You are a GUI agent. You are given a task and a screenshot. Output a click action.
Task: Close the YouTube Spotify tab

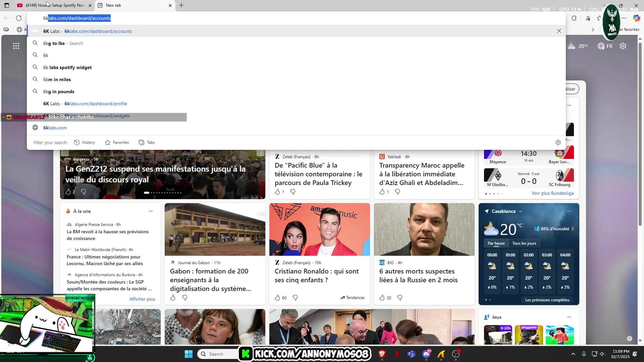(x=90, y=6)
